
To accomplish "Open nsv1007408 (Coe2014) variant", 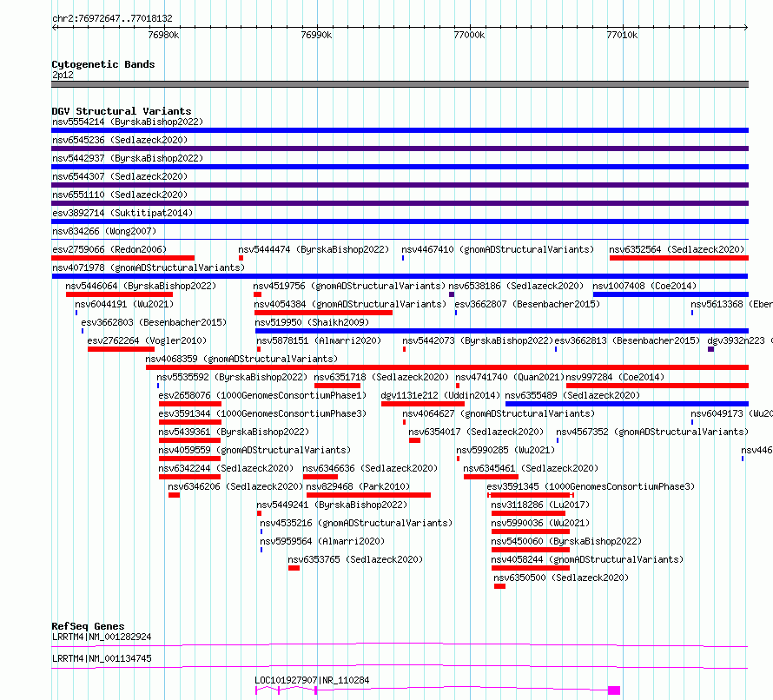I will 644,286.
